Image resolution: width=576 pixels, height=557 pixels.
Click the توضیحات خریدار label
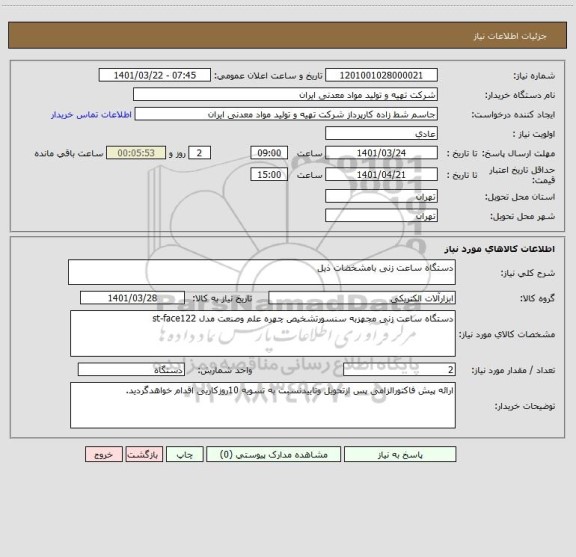pyautogui.click(x=525, y=406)
